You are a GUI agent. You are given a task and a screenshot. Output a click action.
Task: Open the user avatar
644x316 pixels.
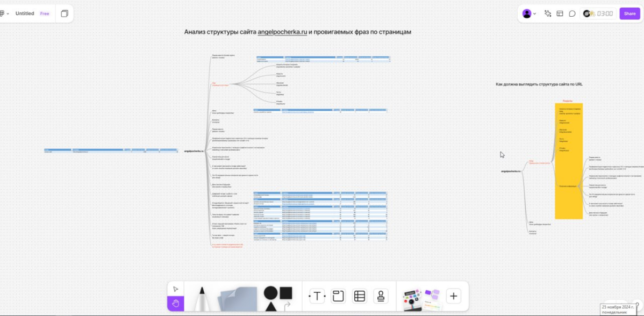coord(526,13)
